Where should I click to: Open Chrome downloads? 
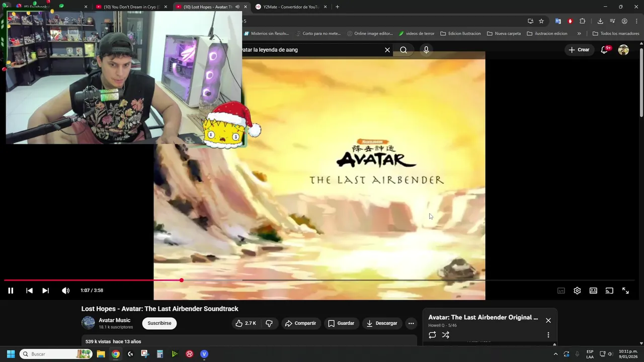(600, 21)
